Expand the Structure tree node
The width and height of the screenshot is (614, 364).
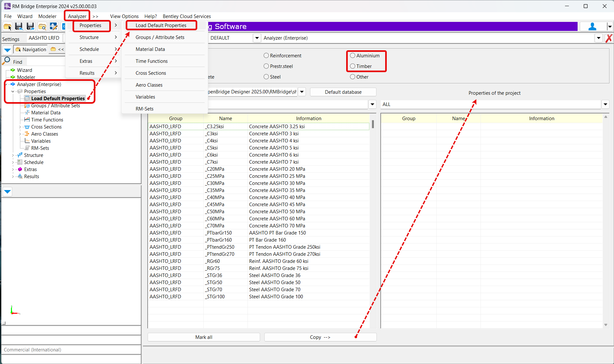click(x=13, y=155)
